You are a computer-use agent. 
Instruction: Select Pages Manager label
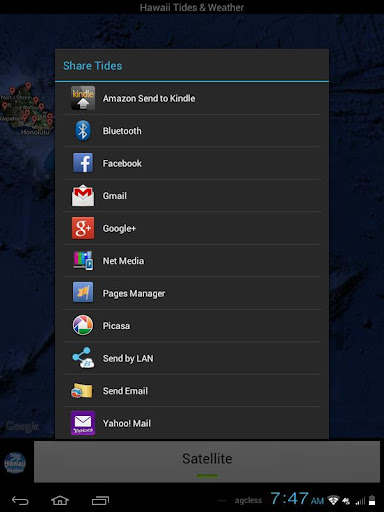[134, 293]
